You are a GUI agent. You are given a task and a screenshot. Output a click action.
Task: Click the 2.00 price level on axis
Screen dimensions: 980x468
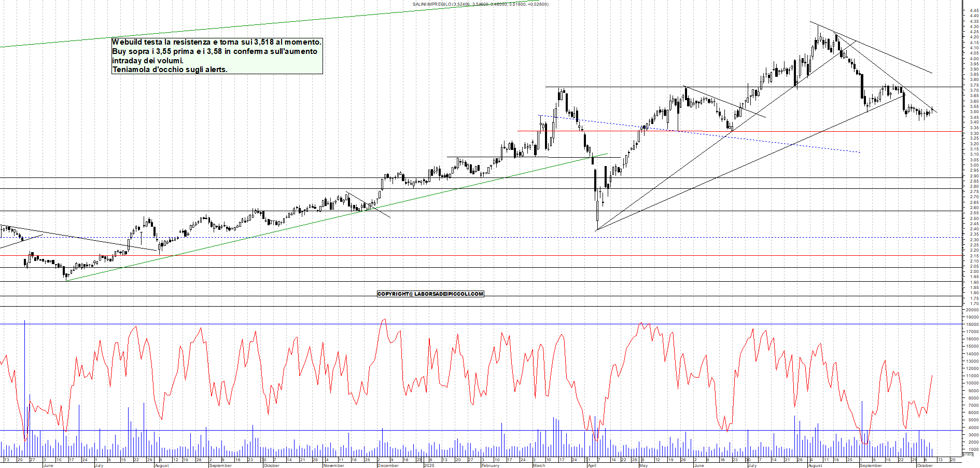(974, 271)
